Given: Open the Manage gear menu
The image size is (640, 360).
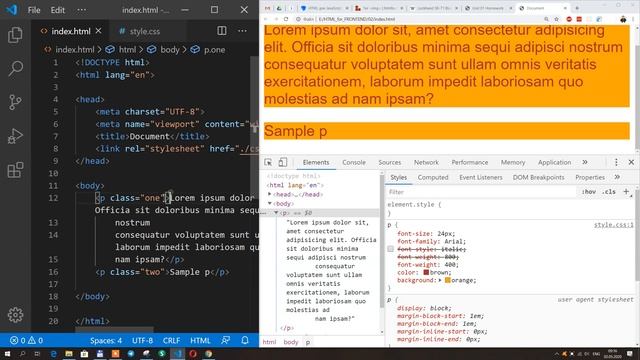Looking at the screenshot, I should pos(15,315).
